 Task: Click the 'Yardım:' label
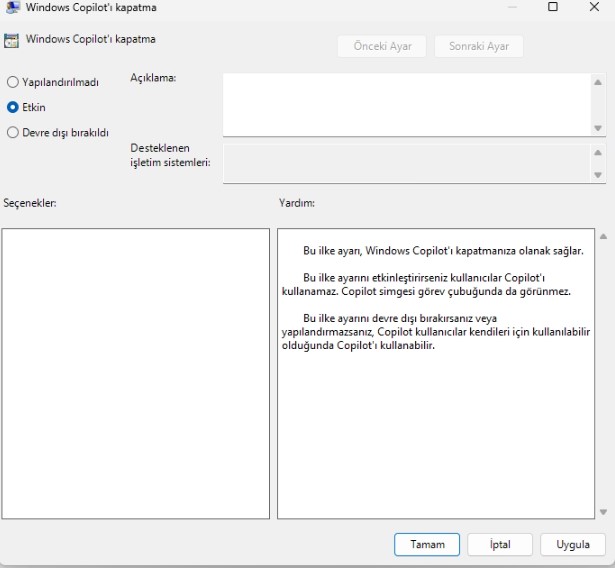tap(297, 203)
